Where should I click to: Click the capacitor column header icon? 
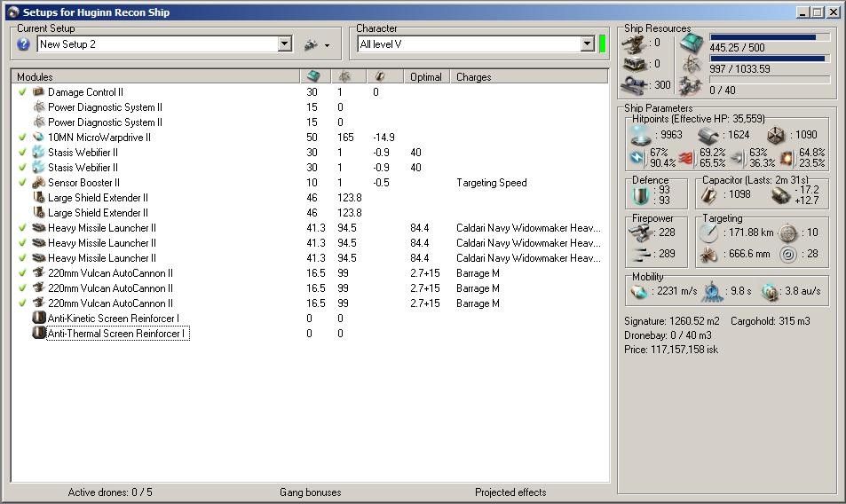(x=380, y=76)
